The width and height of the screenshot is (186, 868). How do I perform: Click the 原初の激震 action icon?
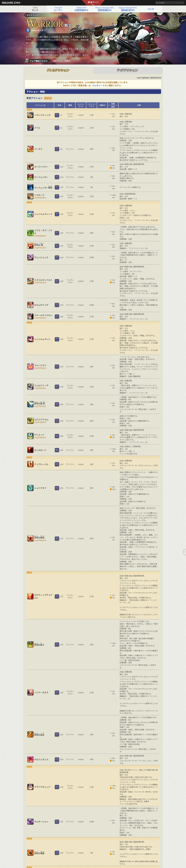click(30, 853)
